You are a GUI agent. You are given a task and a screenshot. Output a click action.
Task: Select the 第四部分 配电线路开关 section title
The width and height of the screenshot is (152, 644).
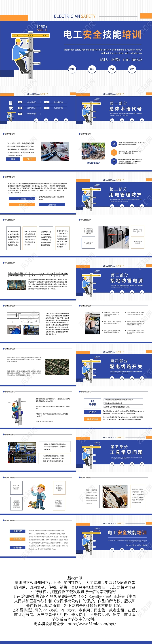tap(126, 364)
